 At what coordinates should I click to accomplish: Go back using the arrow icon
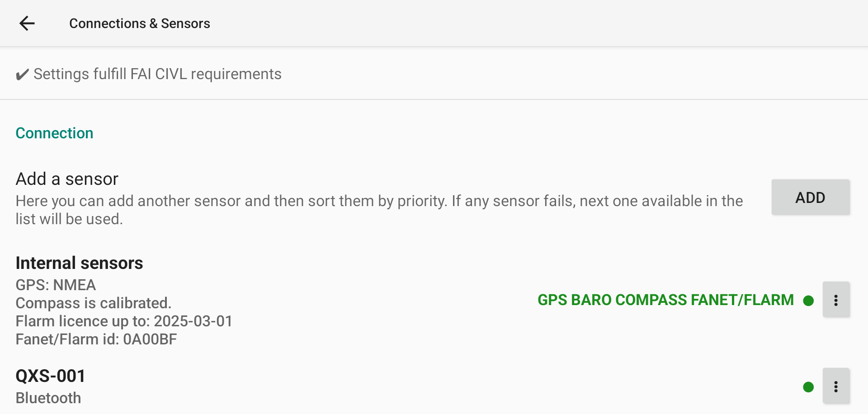[27, 24]
